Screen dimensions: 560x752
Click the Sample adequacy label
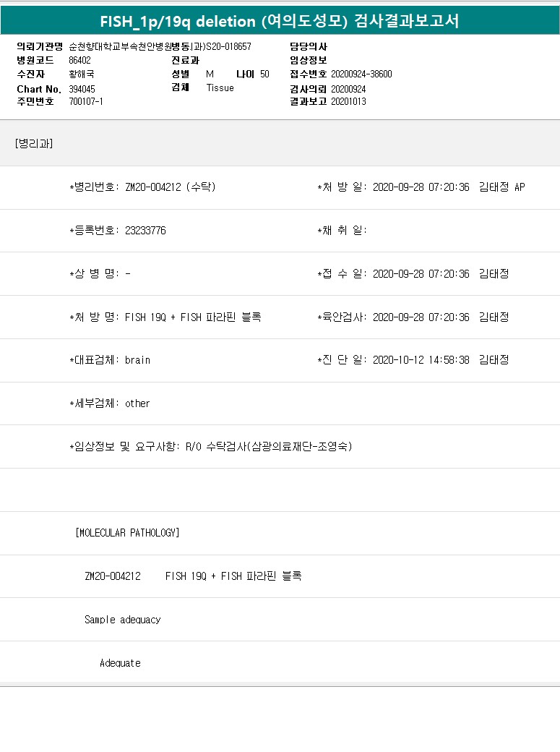[122, 620]
